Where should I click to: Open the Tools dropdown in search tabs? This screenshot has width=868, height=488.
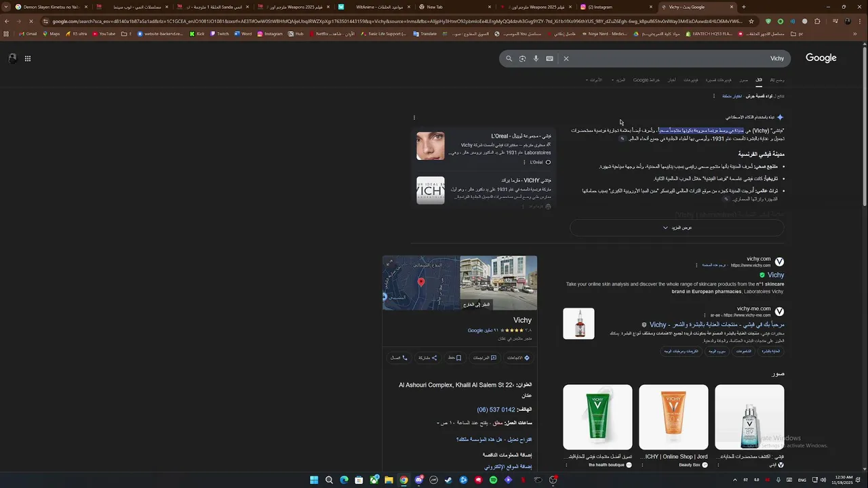[594, 80]
